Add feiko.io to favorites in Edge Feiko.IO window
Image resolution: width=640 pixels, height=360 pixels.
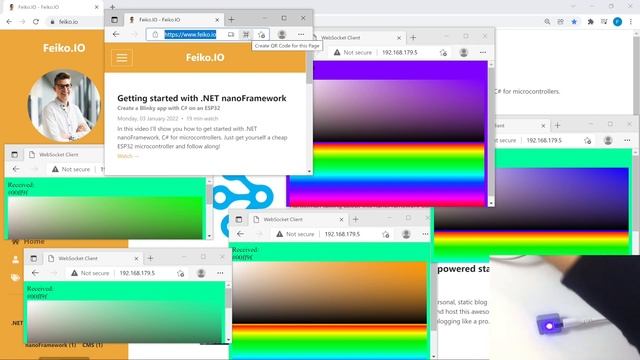coord(262,35)
